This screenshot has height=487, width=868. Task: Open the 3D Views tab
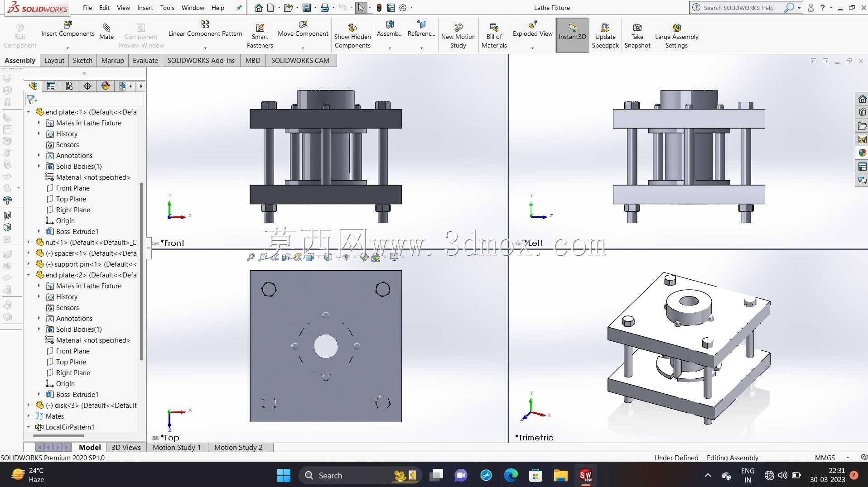coord(126,447)
